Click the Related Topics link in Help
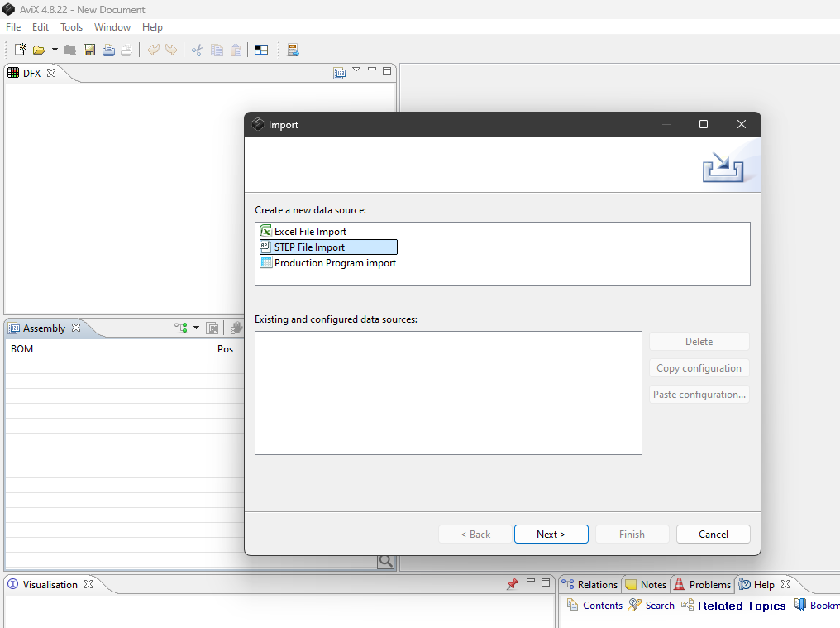Viewport: 840px width, 628px height. tap(741, 605)
